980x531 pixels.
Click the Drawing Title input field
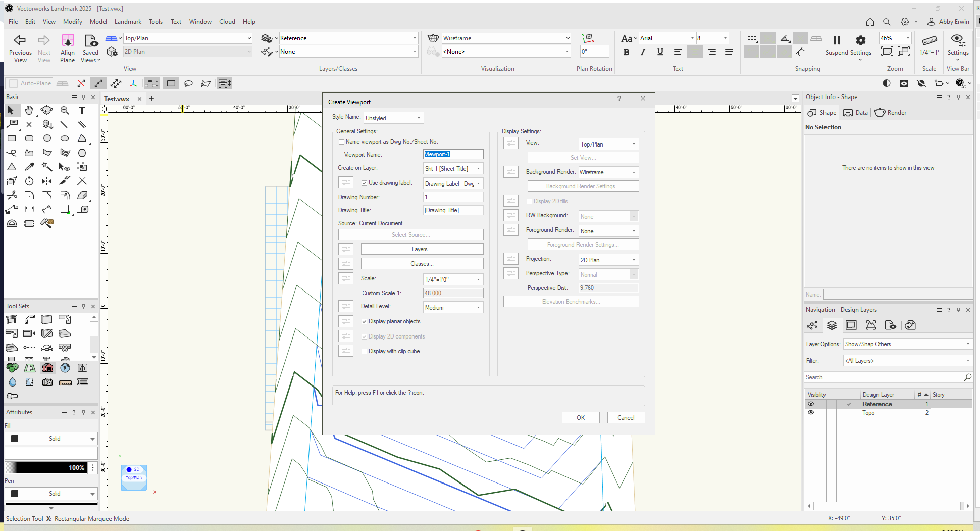[453, 210]
